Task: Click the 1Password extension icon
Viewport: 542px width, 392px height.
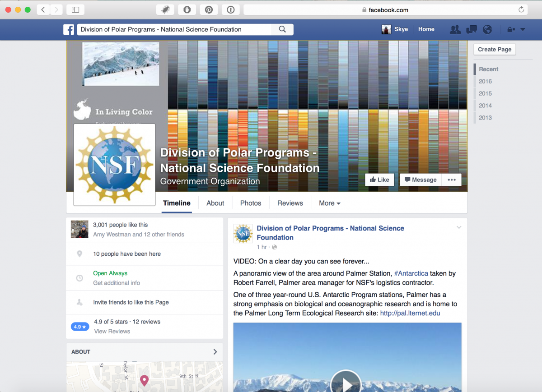Action: tap(231, 9)
